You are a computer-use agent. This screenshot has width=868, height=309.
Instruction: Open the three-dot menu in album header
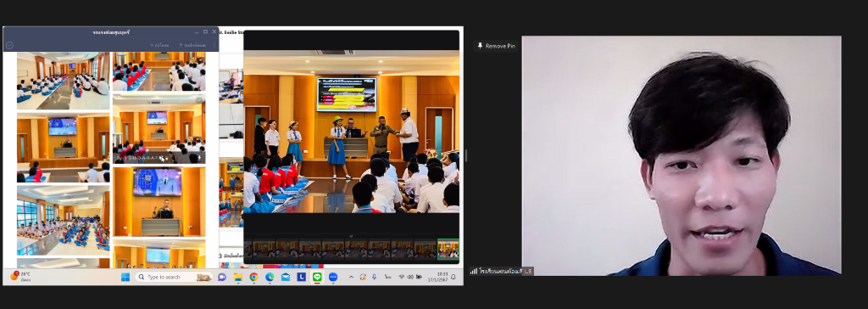214,45
